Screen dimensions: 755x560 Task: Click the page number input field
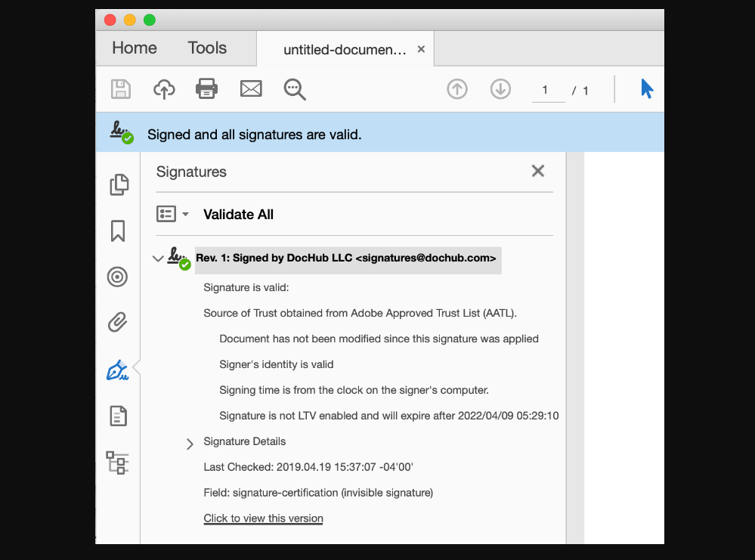(546, 90)
